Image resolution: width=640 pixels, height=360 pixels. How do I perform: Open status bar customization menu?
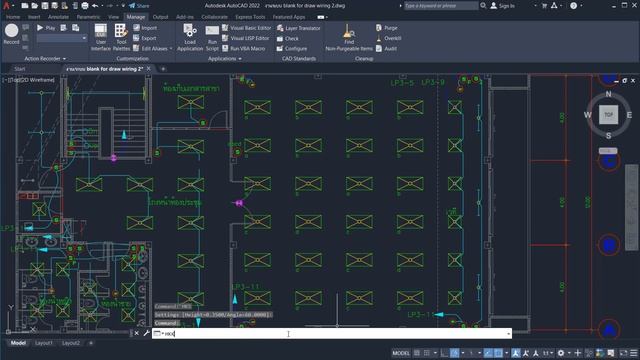click(633, 353)
